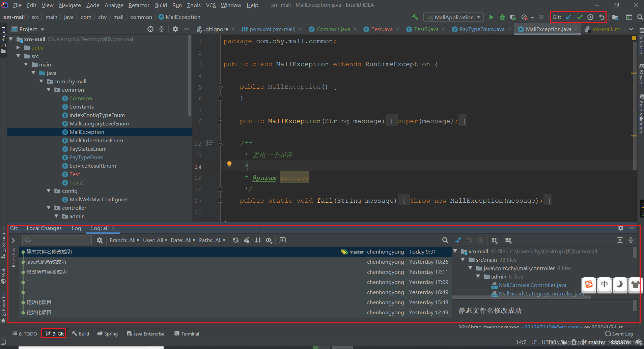Click the intention lightbulb on line 14
The height and width of the screenshot is (349, 644).
[229, 164]
